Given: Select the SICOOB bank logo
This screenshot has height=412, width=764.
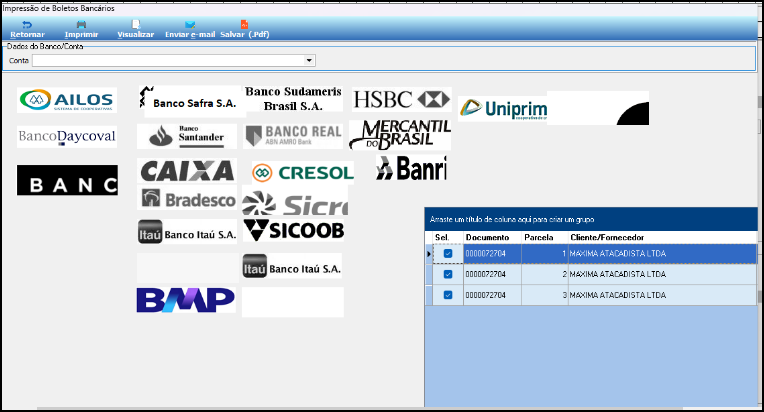Looking at the screenshot, I should click(294, 230).
